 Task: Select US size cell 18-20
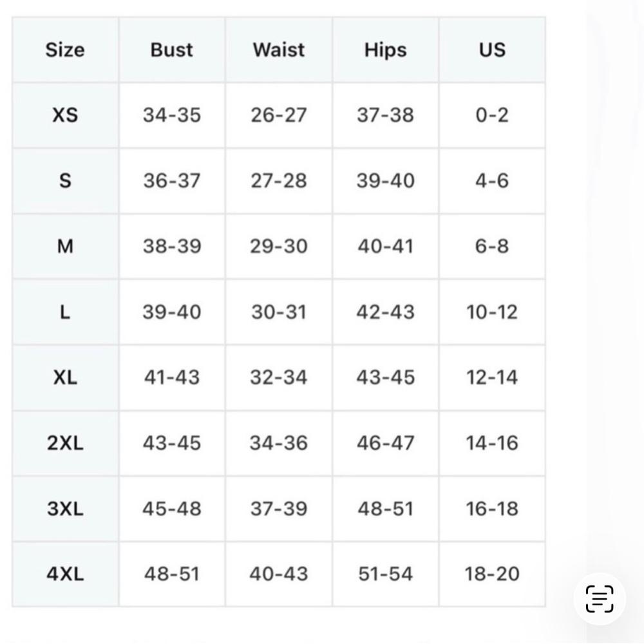[x=492, y=574]
